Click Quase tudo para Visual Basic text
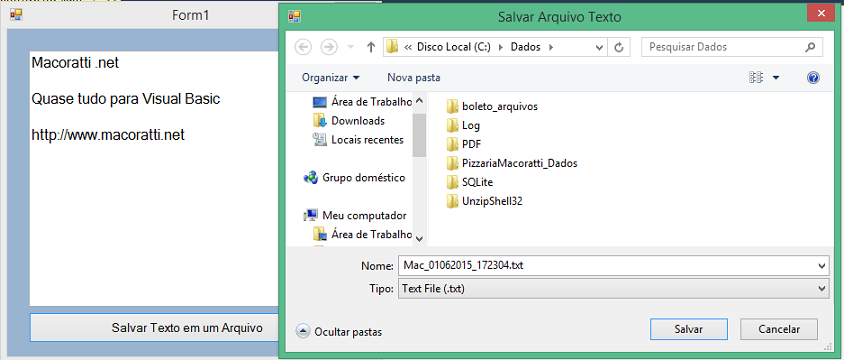 pos(126,99)
